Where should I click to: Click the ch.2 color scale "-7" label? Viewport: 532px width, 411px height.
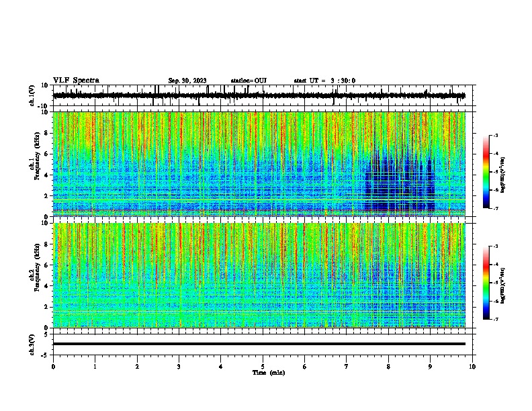(495, 319)
